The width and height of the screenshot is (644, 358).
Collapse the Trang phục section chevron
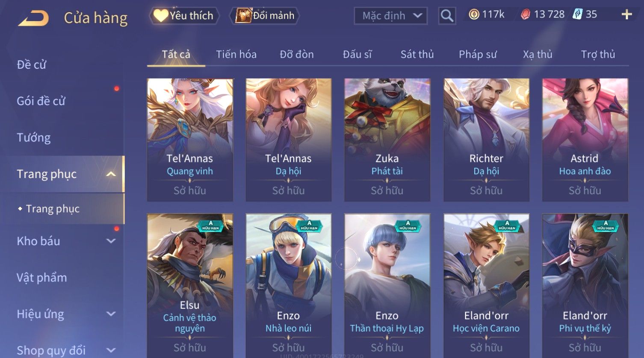point(111,174)
